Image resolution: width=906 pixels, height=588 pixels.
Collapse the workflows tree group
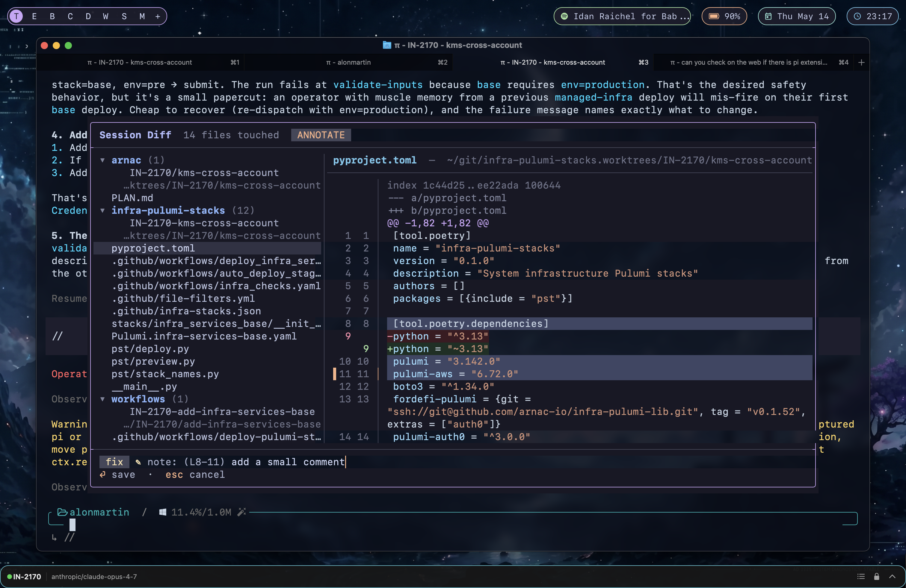click(x=102, y=399)
